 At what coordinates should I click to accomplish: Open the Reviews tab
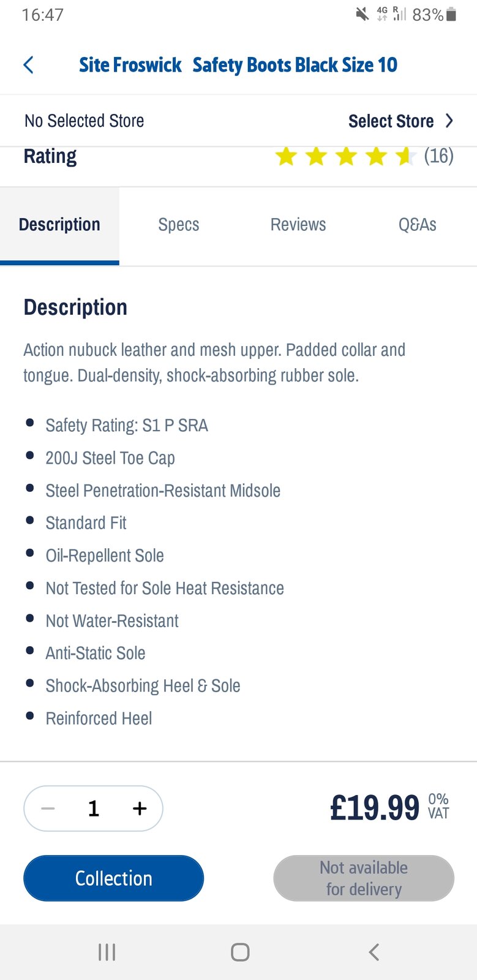point(298,225)
